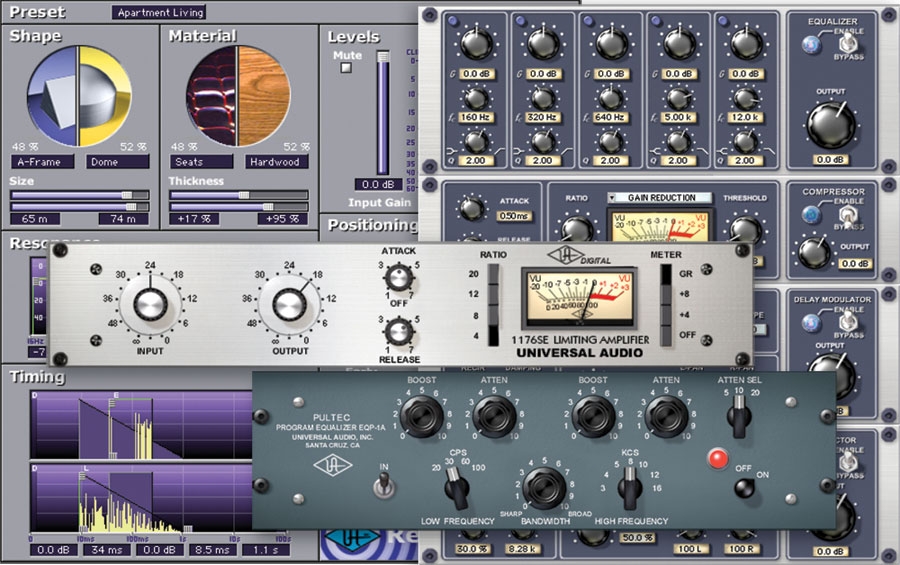The image size is (900, 565).
Task: Click the Compressor THRESHOLD knob
Action: (x=745, y=230)
